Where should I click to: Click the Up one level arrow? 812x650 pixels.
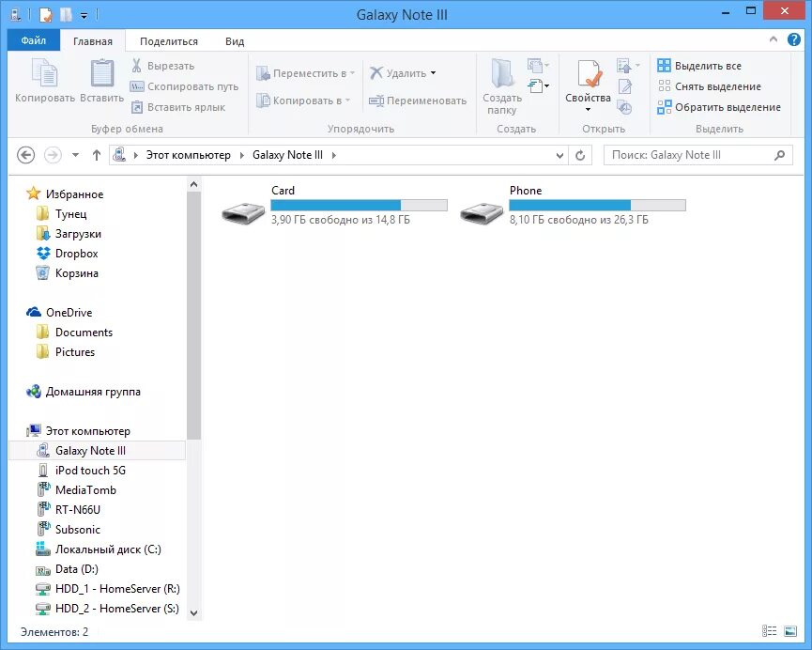click(97, 155)
